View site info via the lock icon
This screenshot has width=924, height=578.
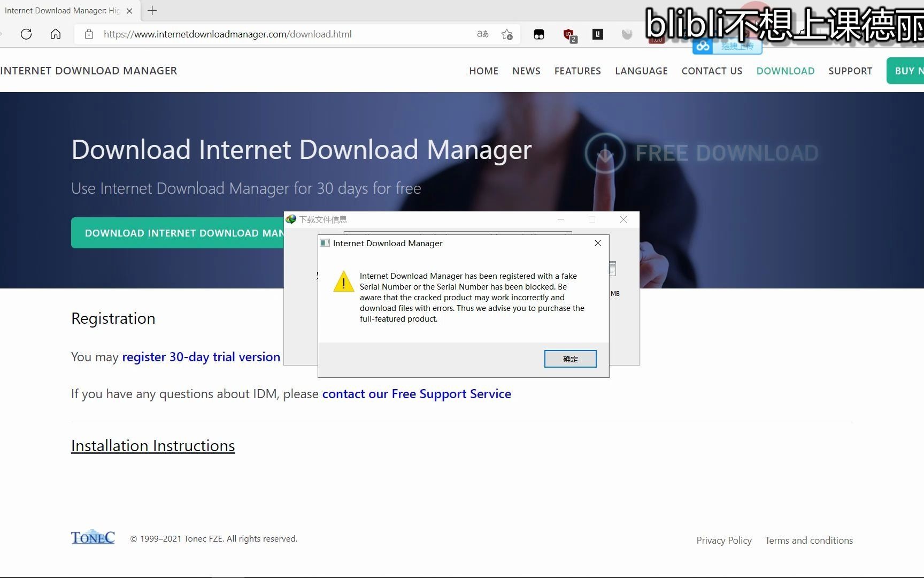(89, 34)
